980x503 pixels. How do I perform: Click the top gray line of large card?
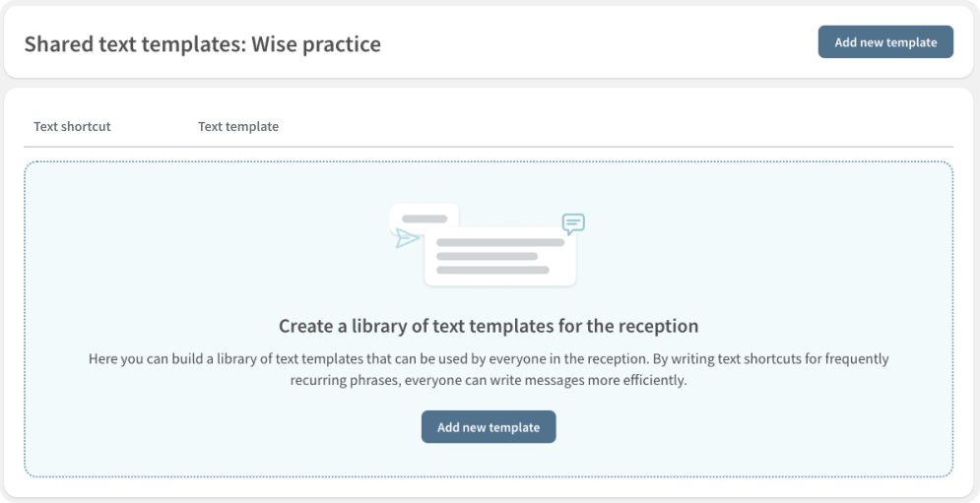pyautogui.click(x=500, y=242)
